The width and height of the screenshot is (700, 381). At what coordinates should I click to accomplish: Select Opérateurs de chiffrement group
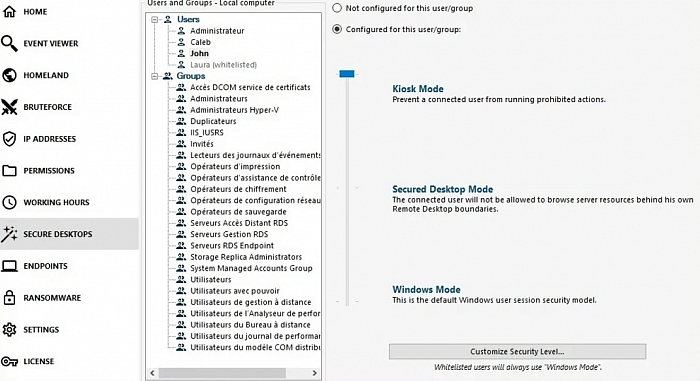238,189
